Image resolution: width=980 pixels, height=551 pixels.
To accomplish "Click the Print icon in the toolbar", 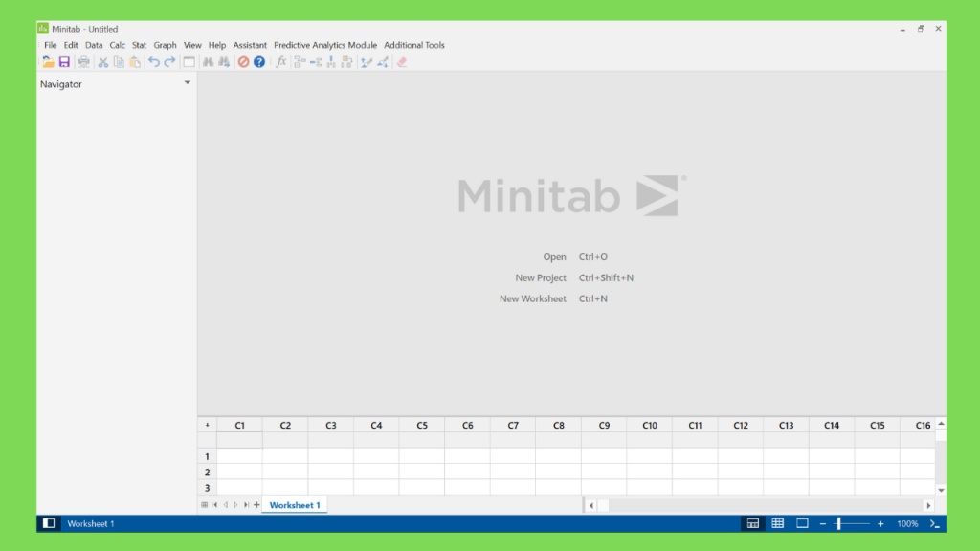I will click(83, 62).
